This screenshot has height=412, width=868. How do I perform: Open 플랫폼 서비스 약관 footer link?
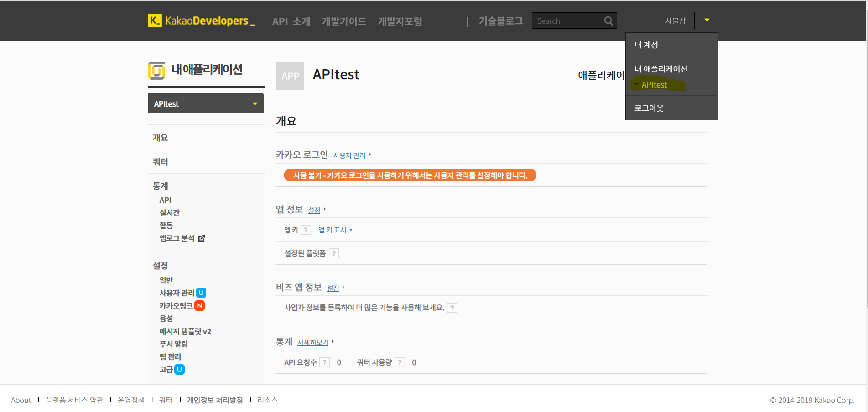click(x=74, y=400)
